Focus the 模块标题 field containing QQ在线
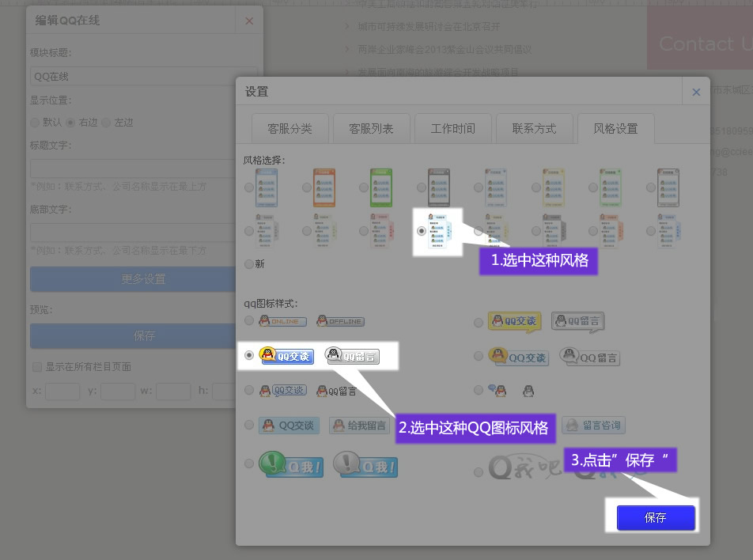753x560 pixels. point(144,77)
